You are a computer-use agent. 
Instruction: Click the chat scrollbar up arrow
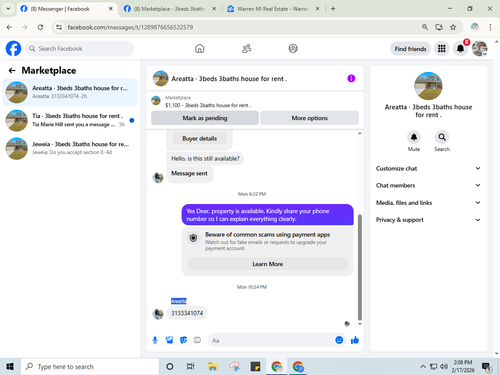click(x=360, y=133)
